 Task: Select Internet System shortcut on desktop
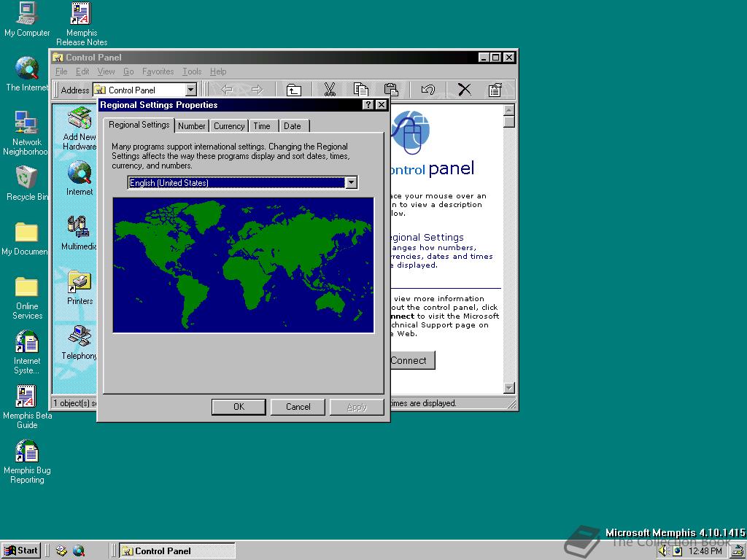pos(27,352)
